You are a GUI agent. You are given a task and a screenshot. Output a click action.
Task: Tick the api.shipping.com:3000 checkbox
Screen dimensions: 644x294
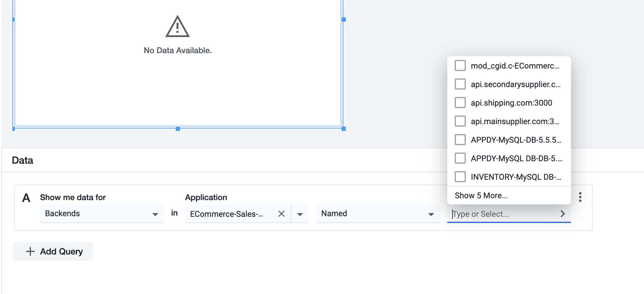460,103
